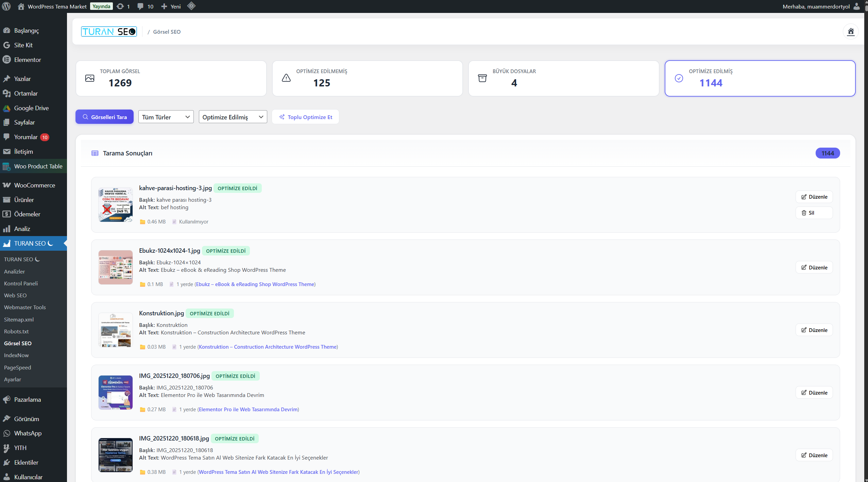The width and height of the screenshot is (868, 482).
Task: Open the Elementor Pro ile Web Tasarımında Devrim link
Action: [x=248, y=410]
